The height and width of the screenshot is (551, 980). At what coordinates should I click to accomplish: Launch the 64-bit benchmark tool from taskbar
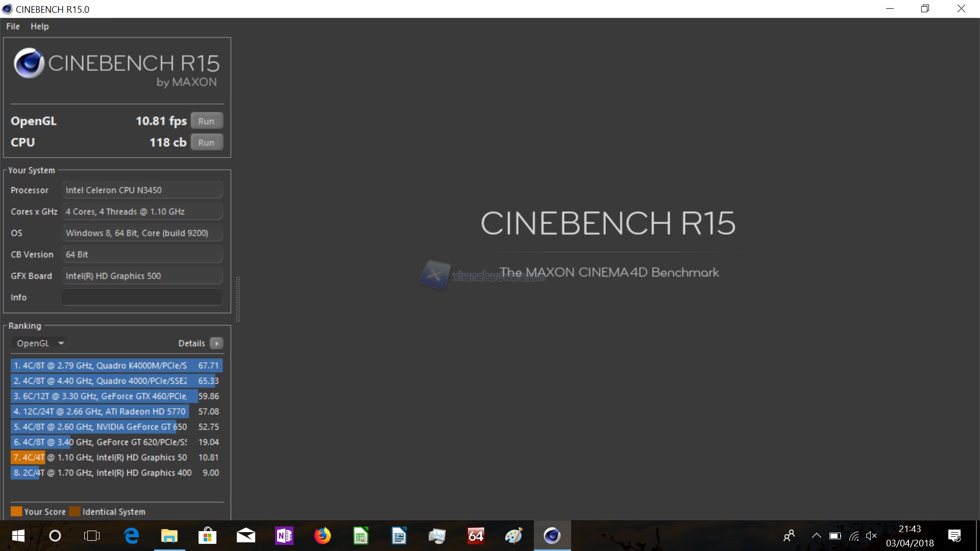(x=476, y=536)
